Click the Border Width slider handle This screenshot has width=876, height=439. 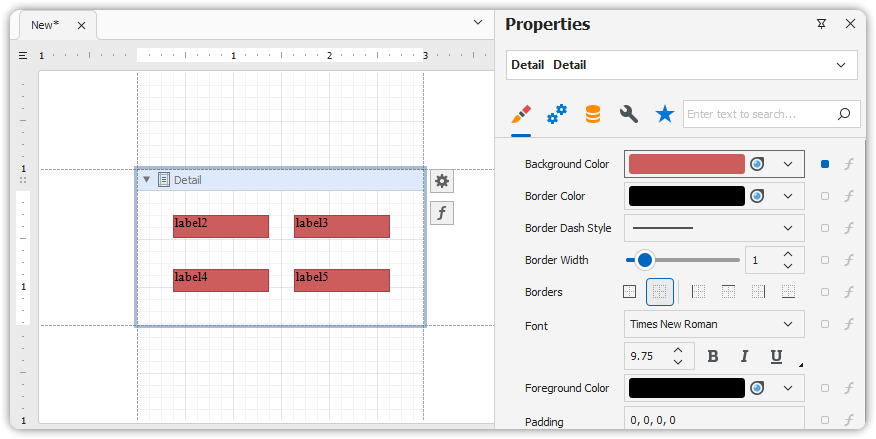point(645,260)
